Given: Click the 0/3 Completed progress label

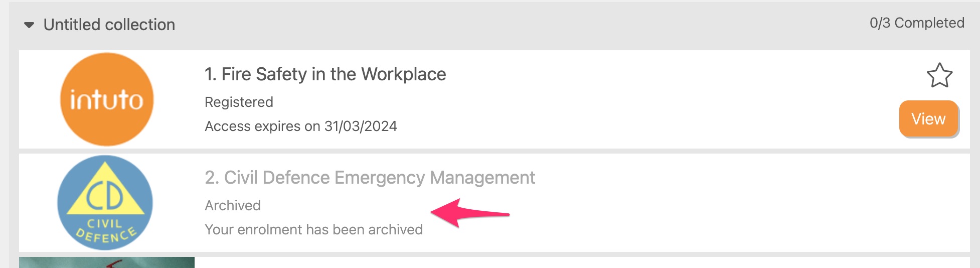Looking at the screenshot, I should pos(916,23).
